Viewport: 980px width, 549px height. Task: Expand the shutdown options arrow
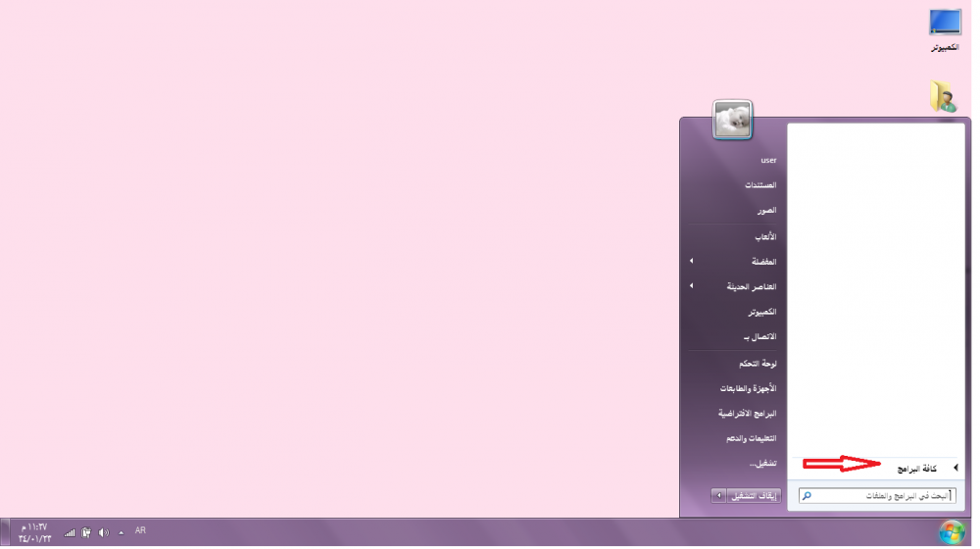coord(718,496)
